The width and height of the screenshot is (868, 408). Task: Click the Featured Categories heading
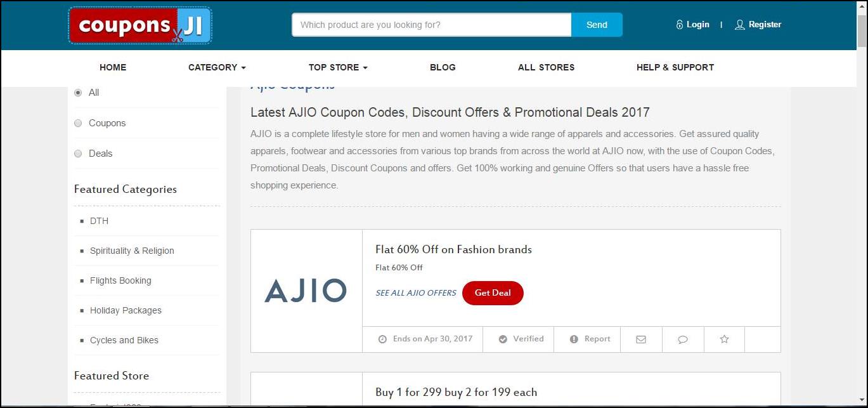click(x=126, y=189)
